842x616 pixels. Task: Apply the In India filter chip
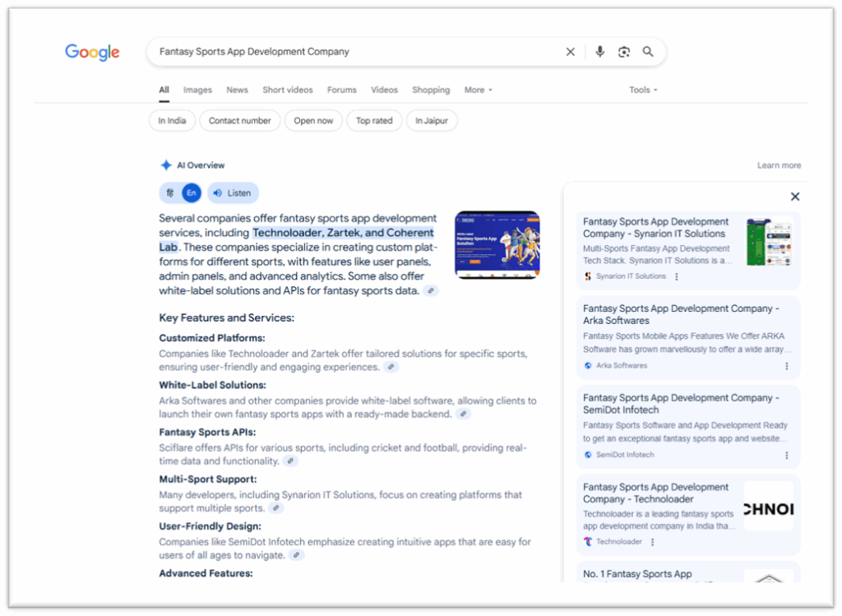tap(172, 120)
